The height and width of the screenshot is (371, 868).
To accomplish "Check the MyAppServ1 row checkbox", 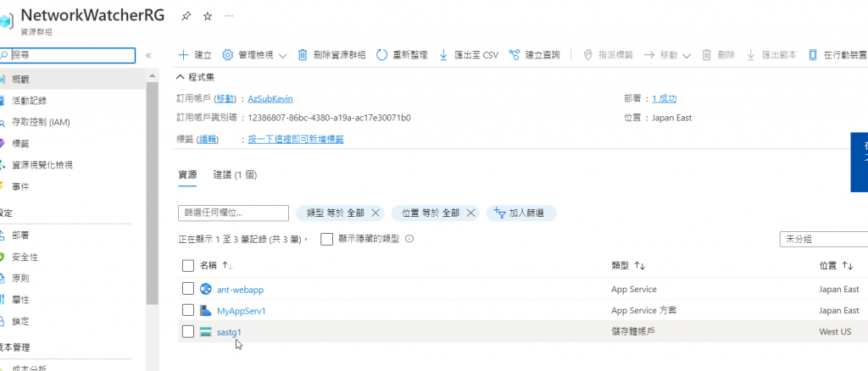I will 187,310.
